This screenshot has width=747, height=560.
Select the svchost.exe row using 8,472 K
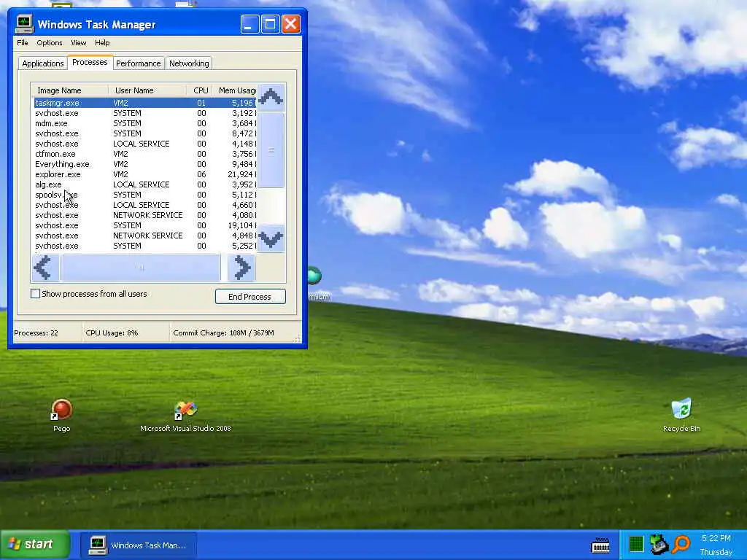(x=145, y=134)
